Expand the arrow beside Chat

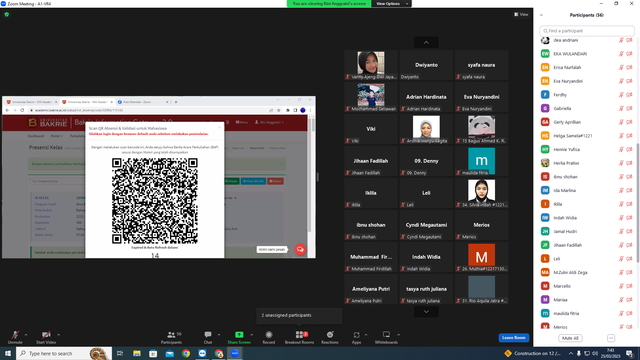(x=219, y=335)
